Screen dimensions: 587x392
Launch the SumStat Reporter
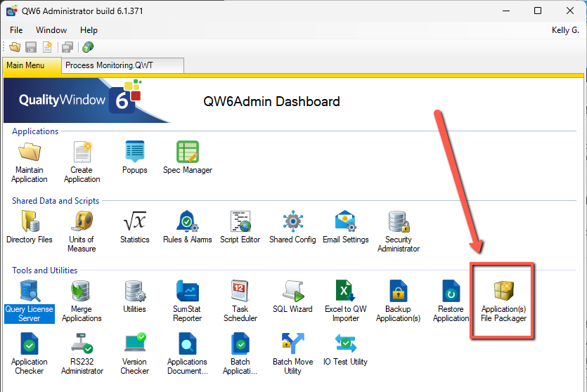coord(188,292)
